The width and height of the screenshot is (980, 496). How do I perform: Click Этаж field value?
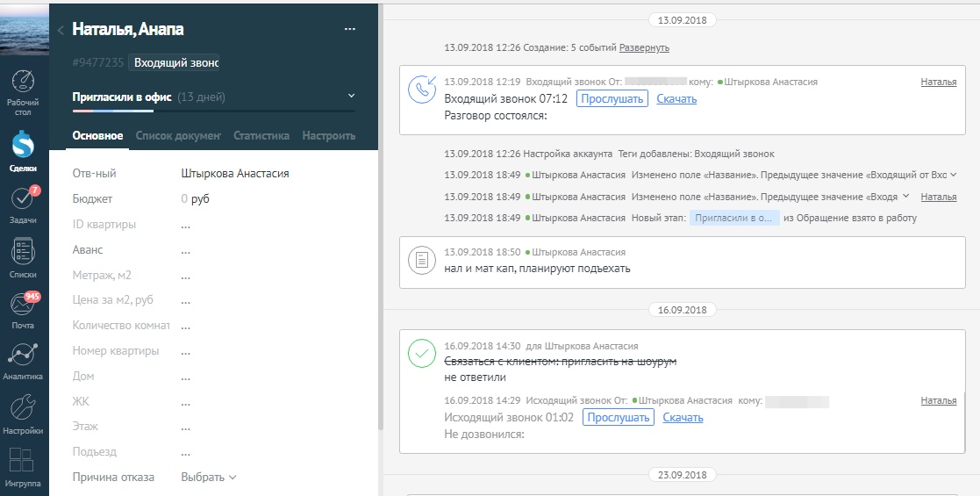(x=186, y=427)
